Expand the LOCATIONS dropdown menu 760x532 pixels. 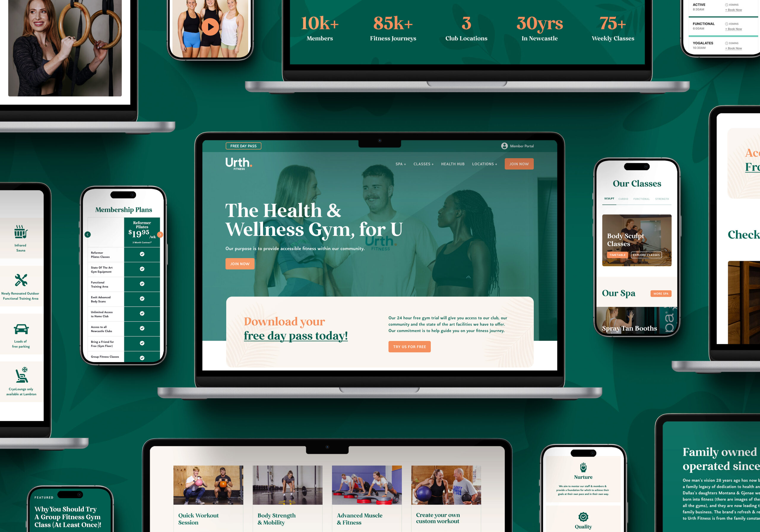(x=484, y=164)
